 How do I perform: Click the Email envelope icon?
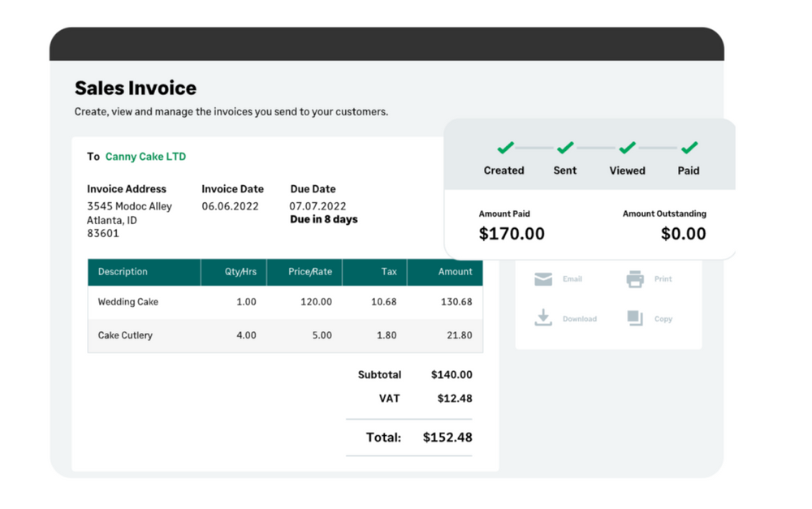pos(543,279)
